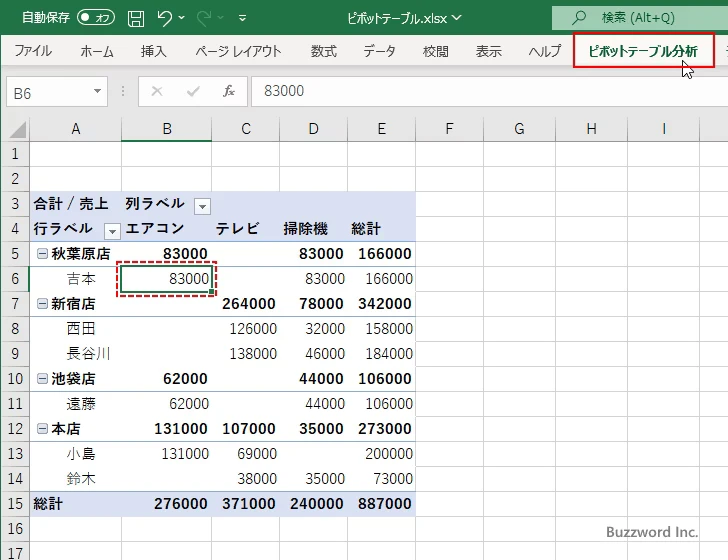Image resolution: width=728 pixels, height=560 pixels.
Task: Click the 鈴木 row label
Action: pos(81,479)
